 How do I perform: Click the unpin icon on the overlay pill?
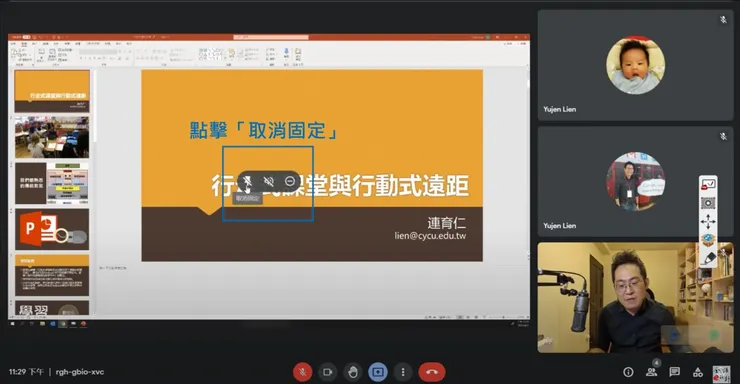247,181
